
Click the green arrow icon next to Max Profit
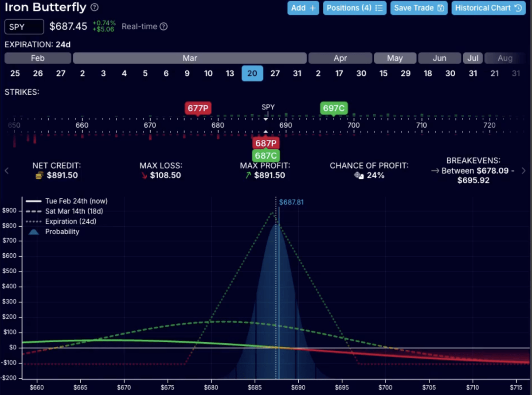click(x=249, y=175)
